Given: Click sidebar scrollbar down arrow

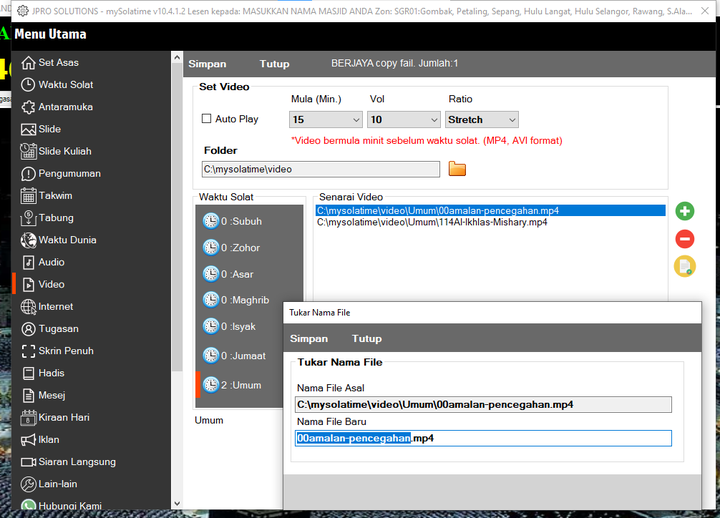Looking at the screenshot, I should (177, 503).
